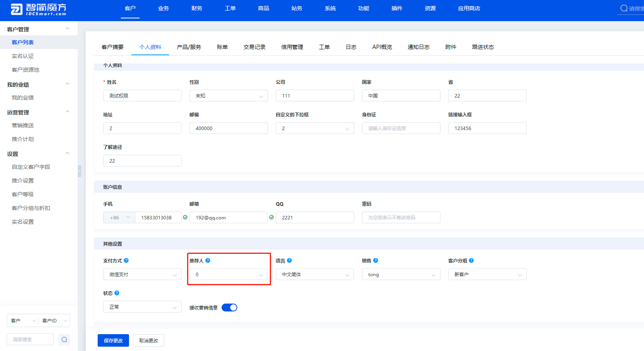Click help icon next to 支付方式
The image size is (644, 351).
(126, 261)
